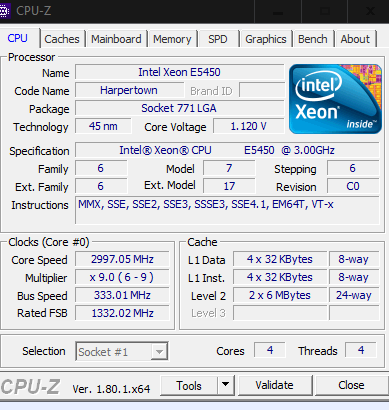Click the Level 2 size 2 x 6 MBytes
The width and height of the screenshot is (389, 410).
[x=280, y=295]
